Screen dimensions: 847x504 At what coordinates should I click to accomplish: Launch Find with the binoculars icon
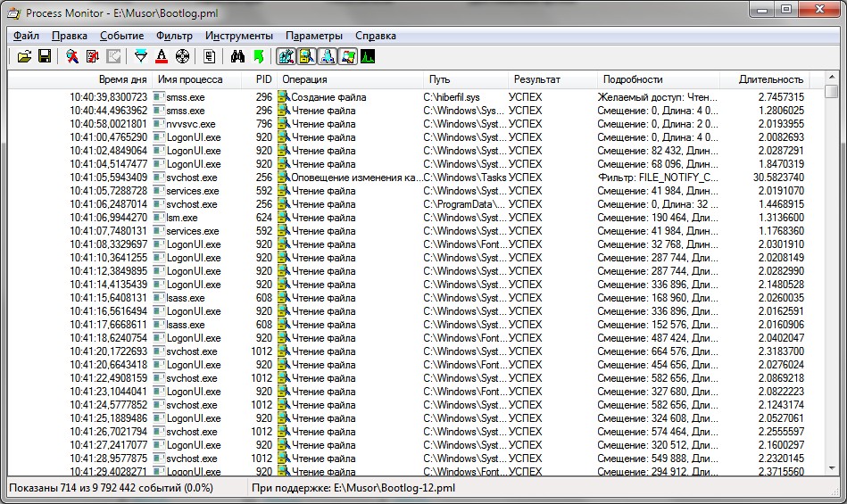point(237,56)
